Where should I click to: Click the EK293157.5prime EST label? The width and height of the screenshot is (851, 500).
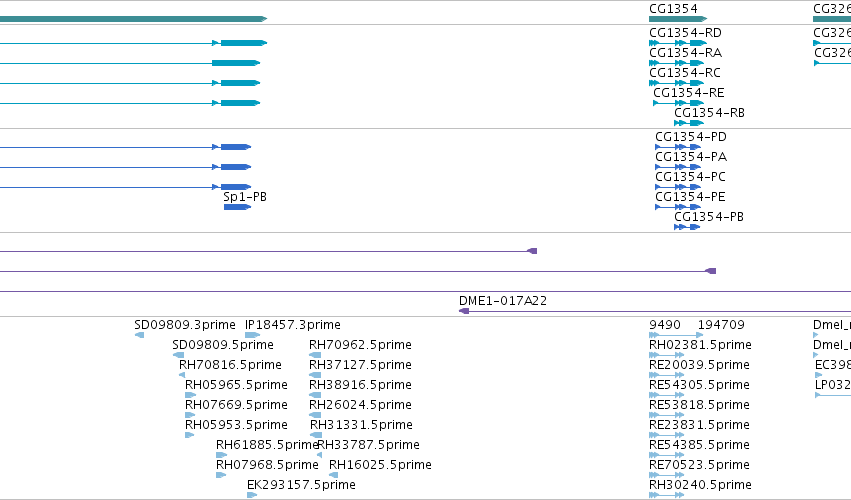coord(301,485)
